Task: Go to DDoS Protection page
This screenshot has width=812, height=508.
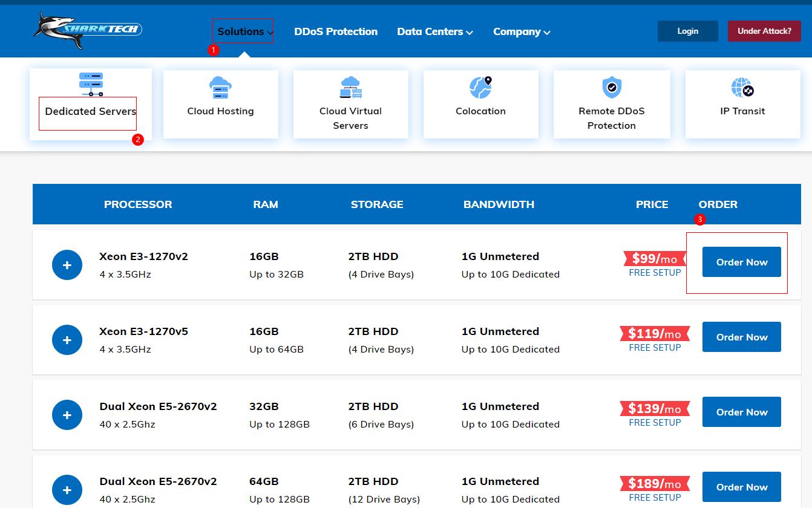Action: pos(336,31)
